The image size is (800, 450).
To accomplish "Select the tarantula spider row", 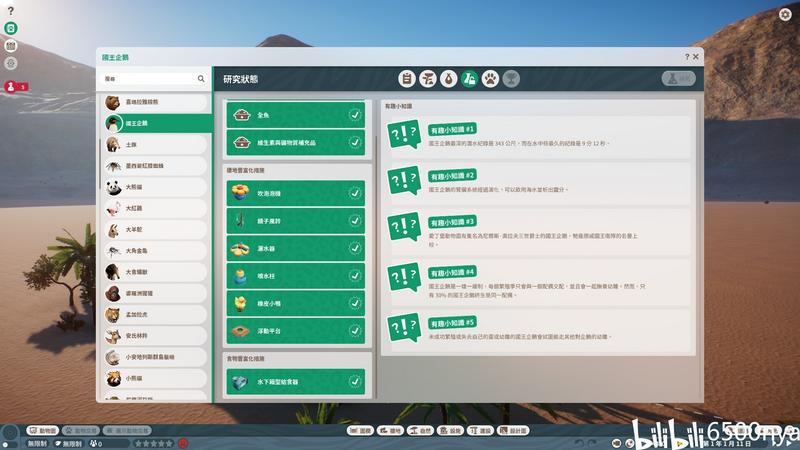I will coord(156,166).
